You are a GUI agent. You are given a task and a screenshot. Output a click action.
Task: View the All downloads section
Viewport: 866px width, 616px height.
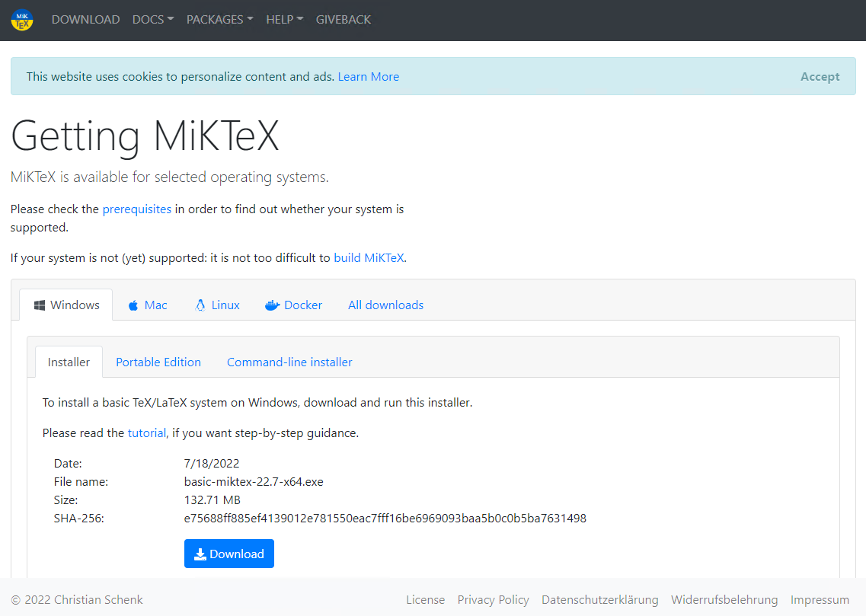tap(385, 305)
